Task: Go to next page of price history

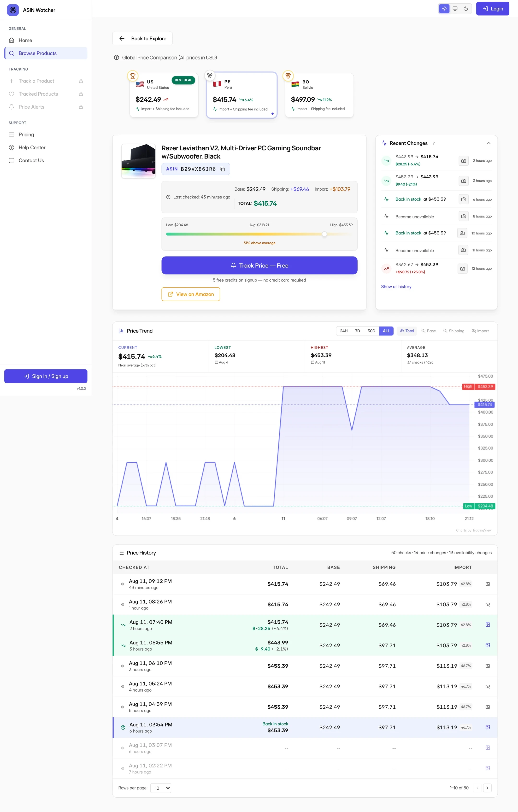Action: (487, 788)
